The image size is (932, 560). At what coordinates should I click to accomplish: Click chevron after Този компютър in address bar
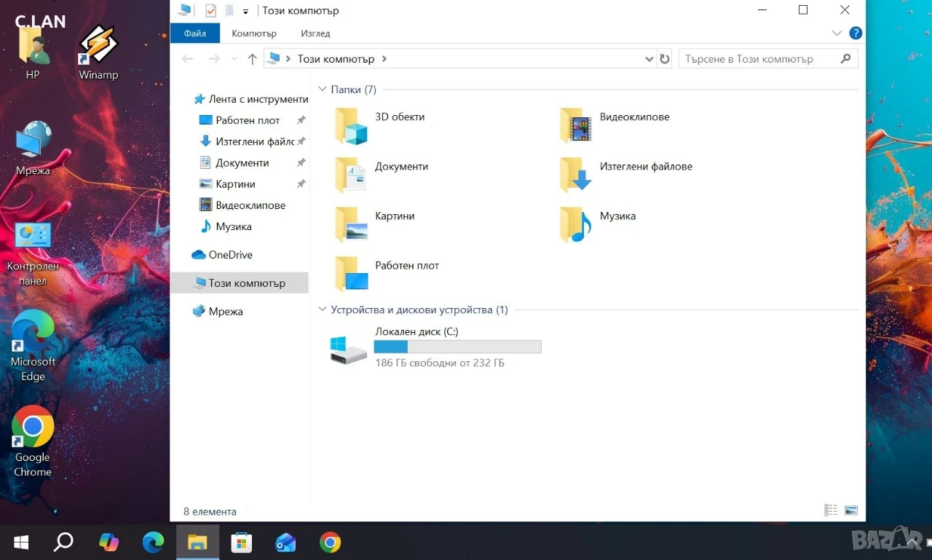tap(384, 59)
